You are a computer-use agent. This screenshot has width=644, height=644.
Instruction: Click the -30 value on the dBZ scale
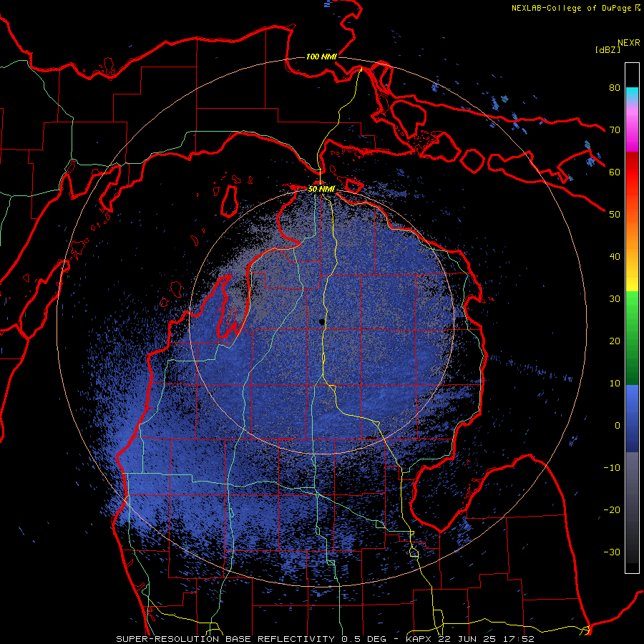[x=612, y=552]
